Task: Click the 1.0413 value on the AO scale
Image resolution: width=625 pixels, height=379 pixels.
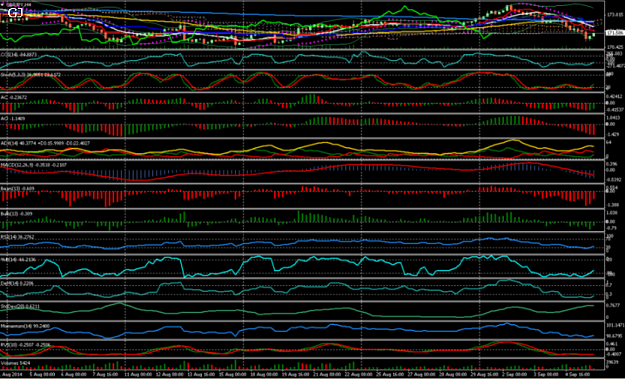Action: coord(614,118)
